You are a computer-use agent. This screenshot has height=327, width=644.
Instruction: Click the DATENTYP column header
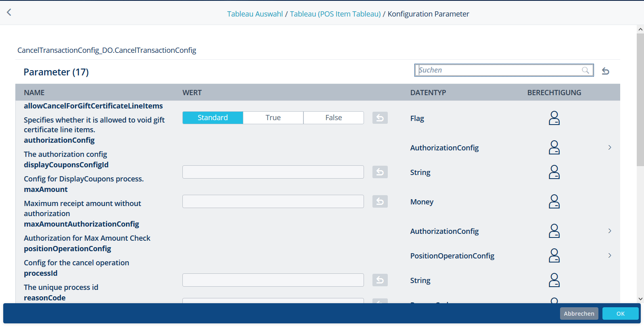(x=428, y=93)
